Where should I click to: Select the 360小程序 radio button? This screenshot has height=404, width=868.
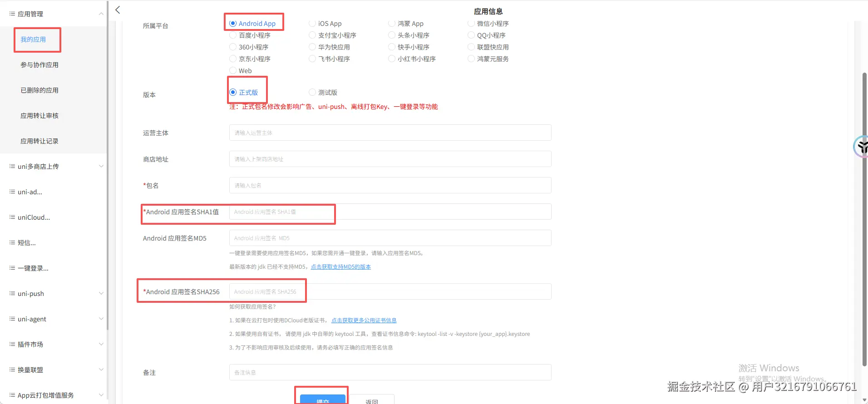tap(233, 47)
